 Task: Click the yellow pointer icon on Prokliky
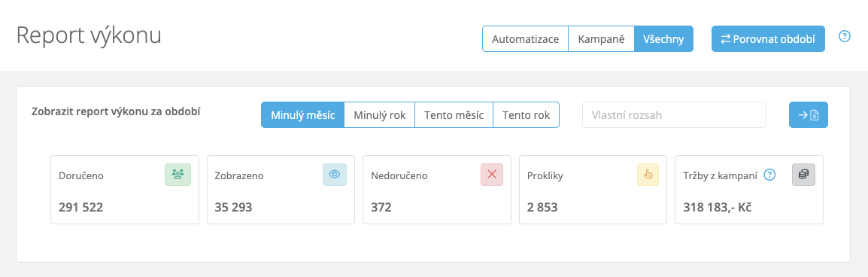pos(648,175)
